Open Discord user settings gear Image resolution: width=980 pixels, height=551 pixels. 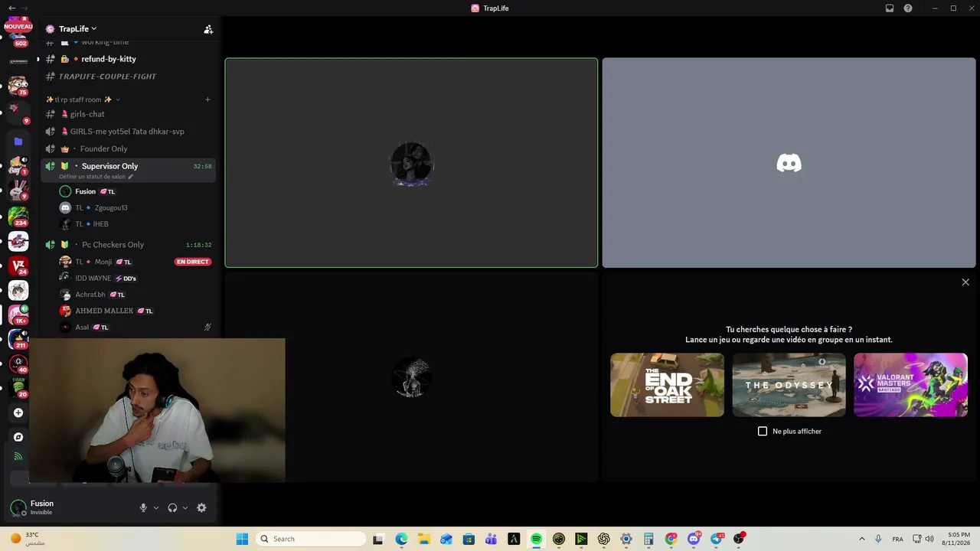coord(201,508)
